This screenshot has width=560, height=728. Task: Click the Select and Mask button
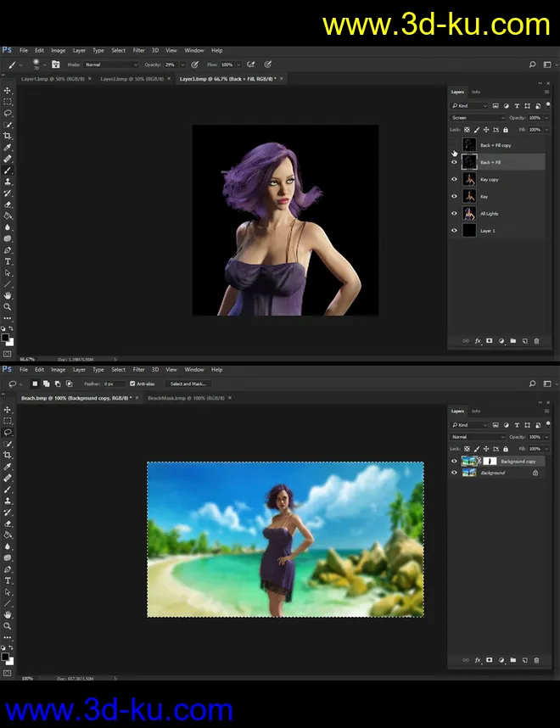tap(188, 384)
